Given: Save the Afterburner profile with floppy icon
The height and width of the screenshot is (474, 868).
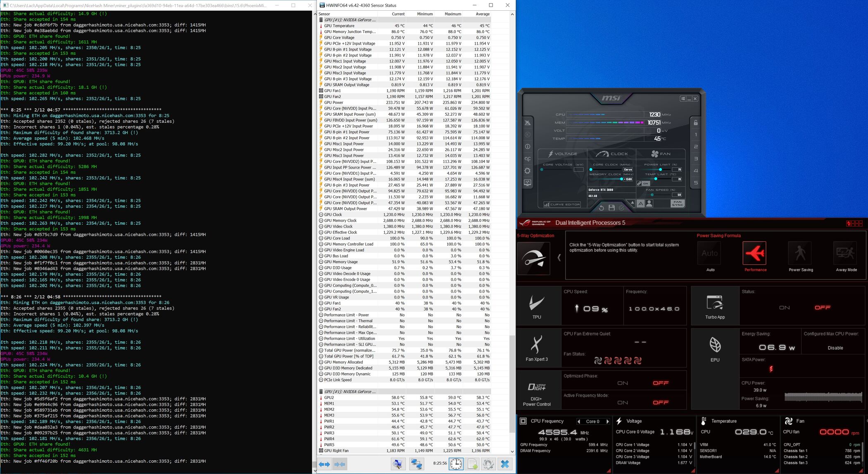Looking at the screenshot, I should point(611,208).
